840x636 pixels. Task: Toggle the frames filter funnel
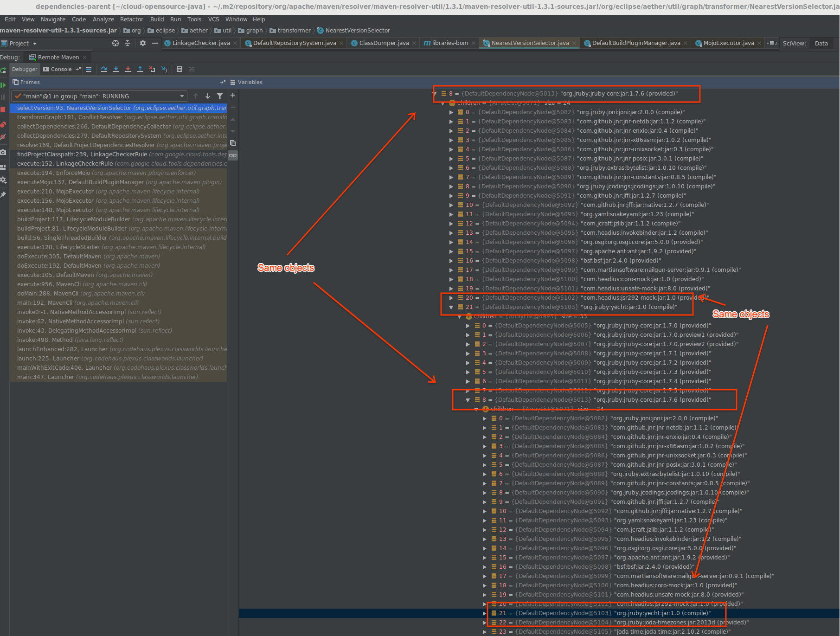[x=219, y=96]
